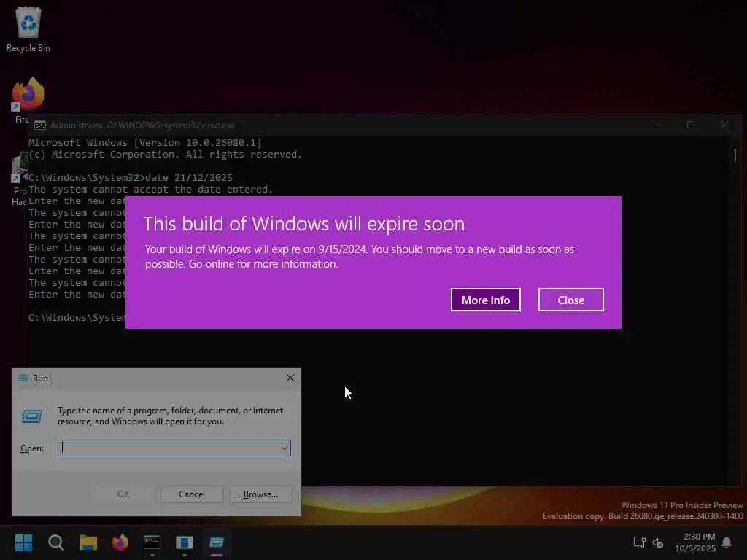Open the Recycle Bin desktop icon
The width and height of the screenshot is (747, 560).
coord(28,29)
